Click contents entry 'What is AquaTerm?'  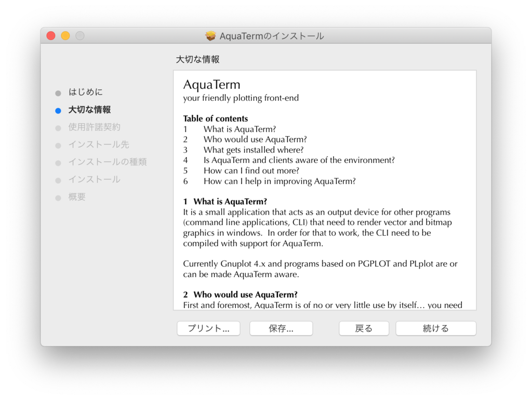click(x=240, y=130)
